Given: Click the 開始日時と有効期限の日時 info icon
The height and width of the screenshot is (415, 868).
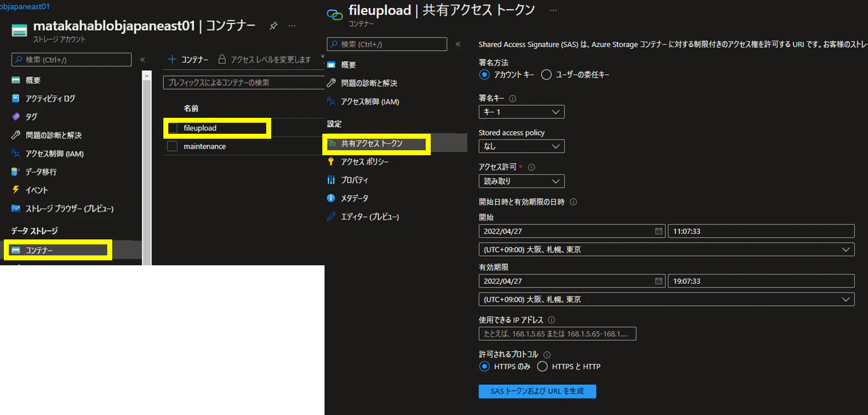Looking at the screenshot, I should coord(573,202).
